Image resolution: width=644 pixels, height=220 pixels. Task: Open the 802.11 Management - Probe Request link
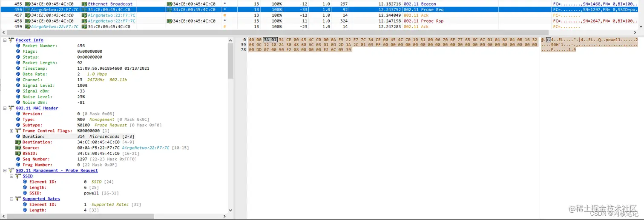click(x=57, y=170)
